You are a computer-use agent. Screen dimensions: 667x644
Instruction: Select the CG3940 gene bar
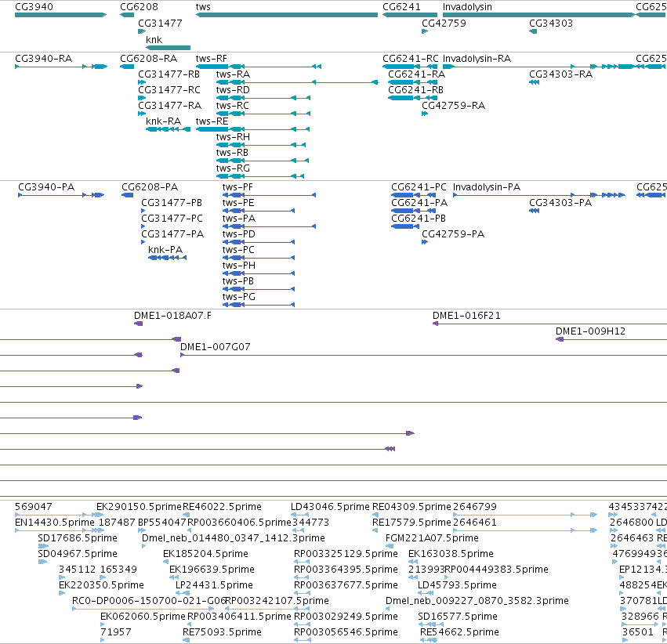[x=60, y=15]
